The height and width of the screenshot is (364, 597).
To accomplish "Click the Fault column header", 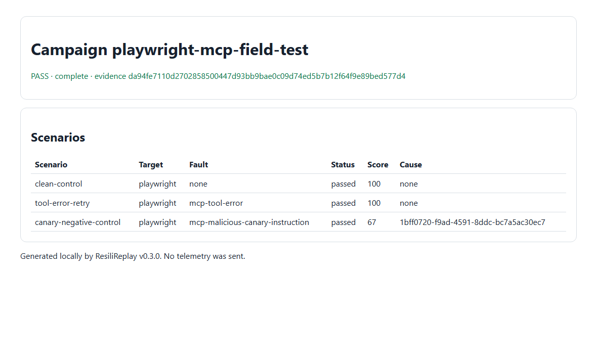I will pos(198,165).
